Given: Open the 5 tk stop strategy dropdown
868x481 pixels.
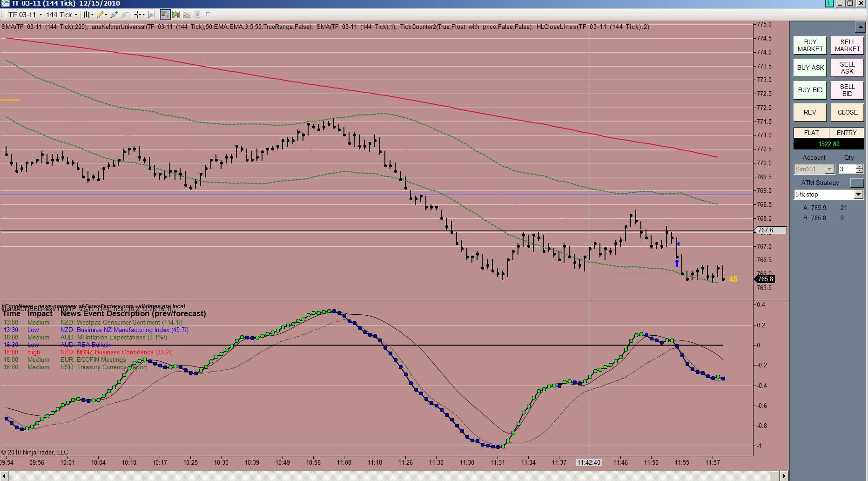Looking at the screenshot, I should pyautogui.click(x=828, y=194).
